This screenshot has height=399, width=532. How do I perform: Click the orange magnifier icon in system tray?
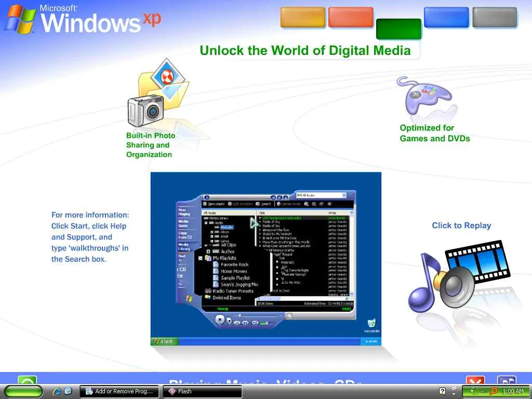coord(494,391)
